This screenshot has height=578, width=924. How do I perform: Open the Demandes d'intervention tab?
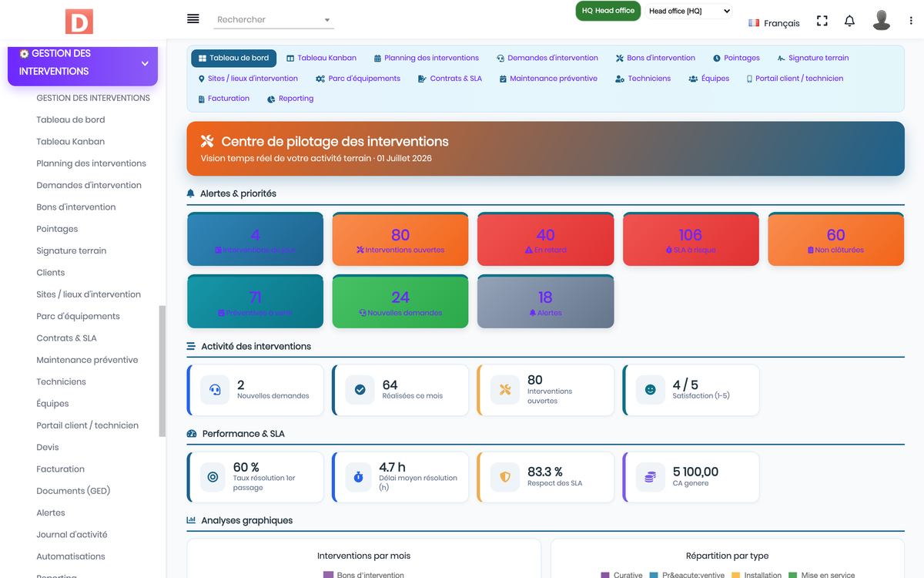click(547, 58)
